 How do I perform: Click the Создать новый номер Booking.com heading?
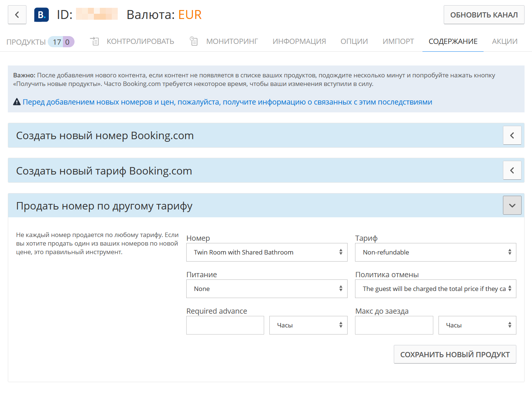point(105,135)
